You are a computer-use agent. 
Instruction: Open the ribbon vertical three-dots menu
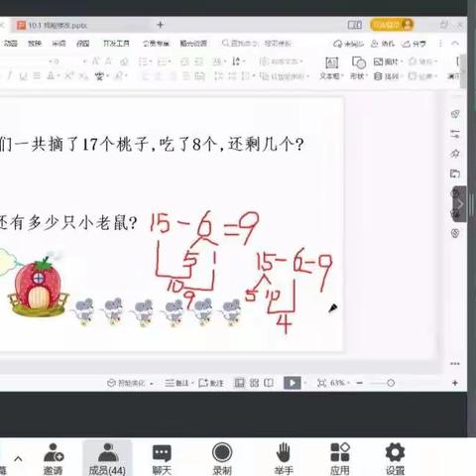440,44
